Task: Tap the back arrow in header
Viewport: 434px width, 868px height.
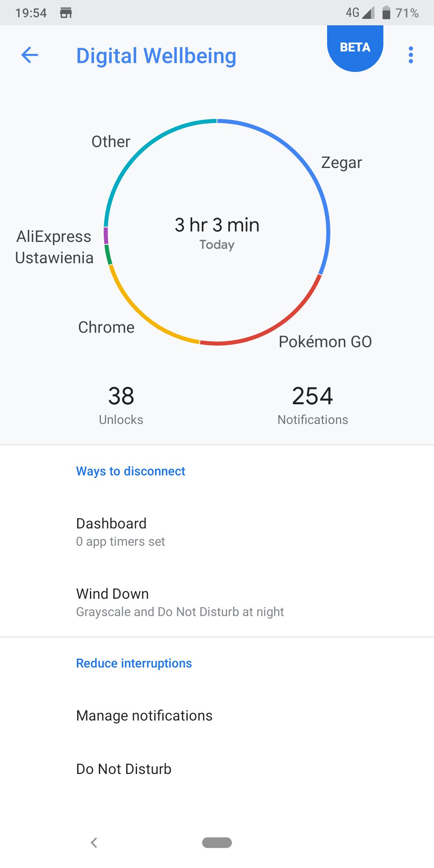Action: [29, 55]
